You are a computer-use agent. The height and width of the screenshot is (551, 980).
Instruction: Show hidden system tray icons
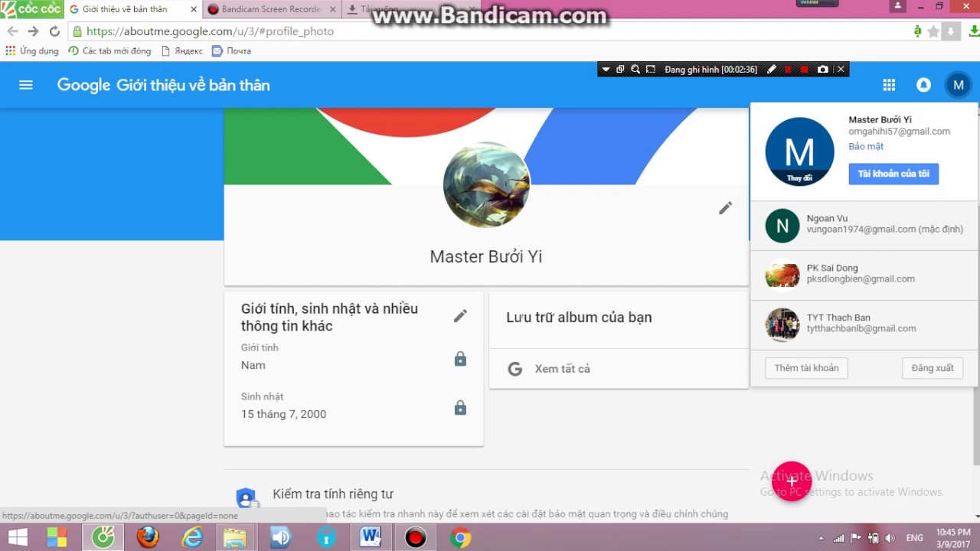click(x=821, y=538)
